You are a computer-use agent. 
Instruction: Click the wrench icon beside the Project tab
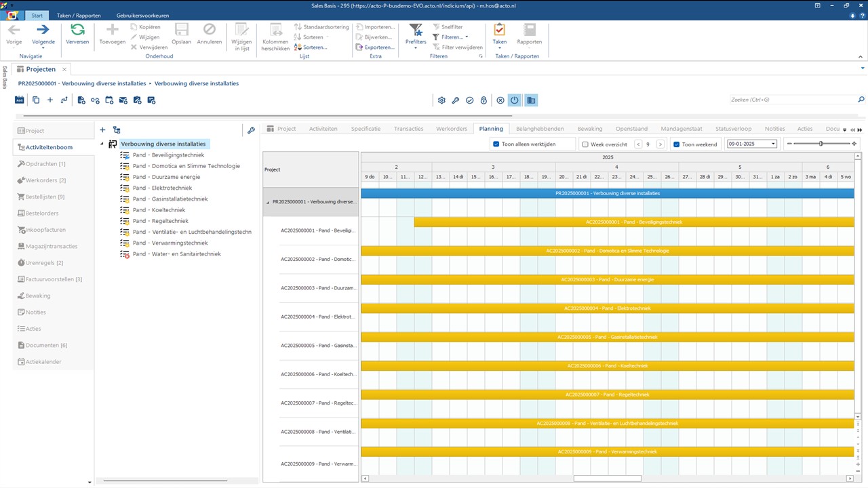coord(251,130)
